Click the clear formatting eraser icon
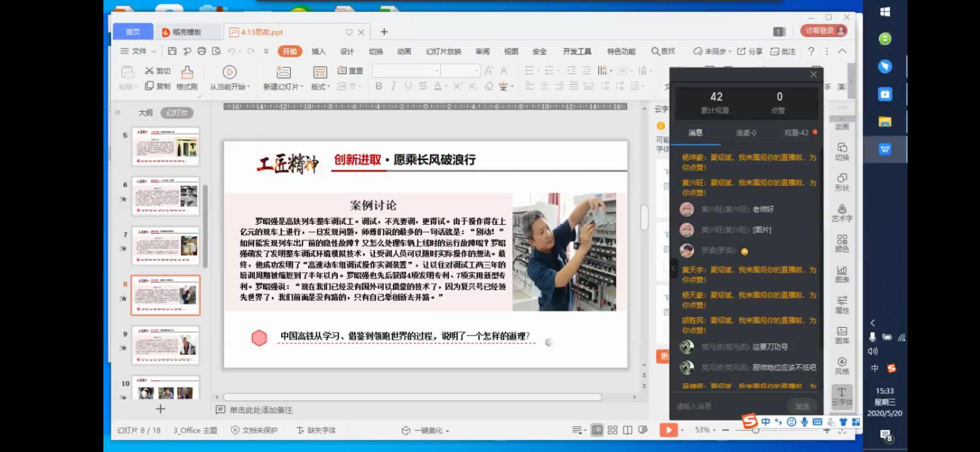Screen dimensions: 980x452 coord(489,86)
